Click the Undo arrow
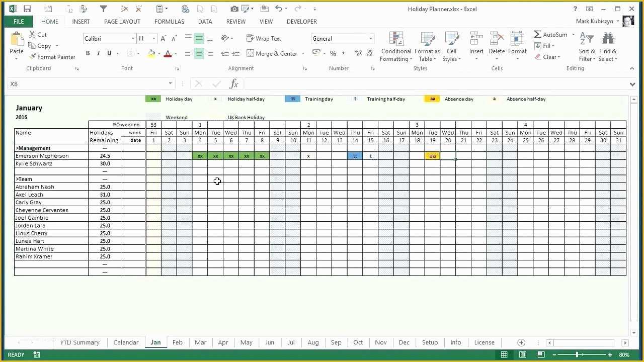This screenshot has height=362, width=644. click(x=278, y=9)
